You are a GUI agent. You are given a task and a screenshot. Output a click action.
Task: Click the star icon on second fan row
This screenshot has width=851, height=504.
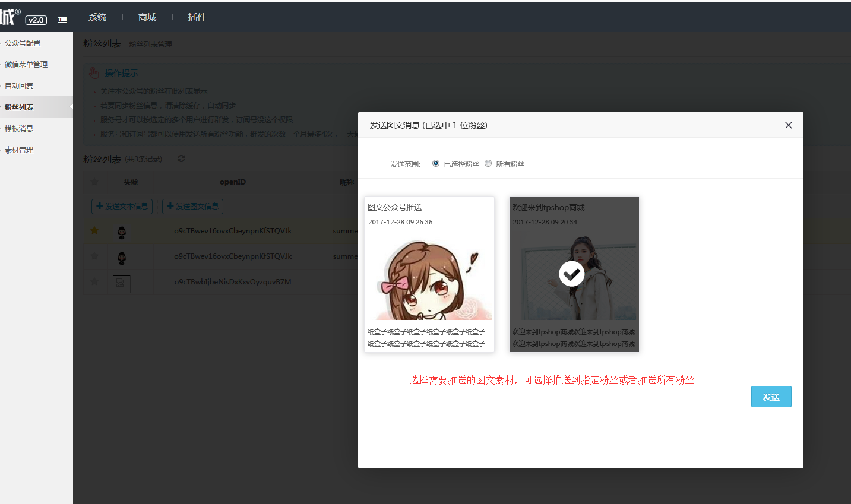pos(94,256)
